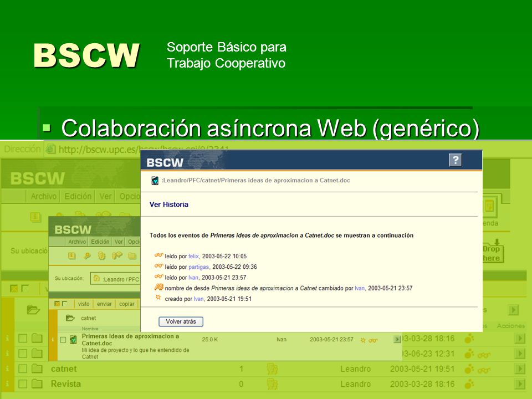Image resolution: width=532 pixels, height=399 pixels.
Task: Click the rename event icon beside 'nombre de desde'
Action: point(159,288)
